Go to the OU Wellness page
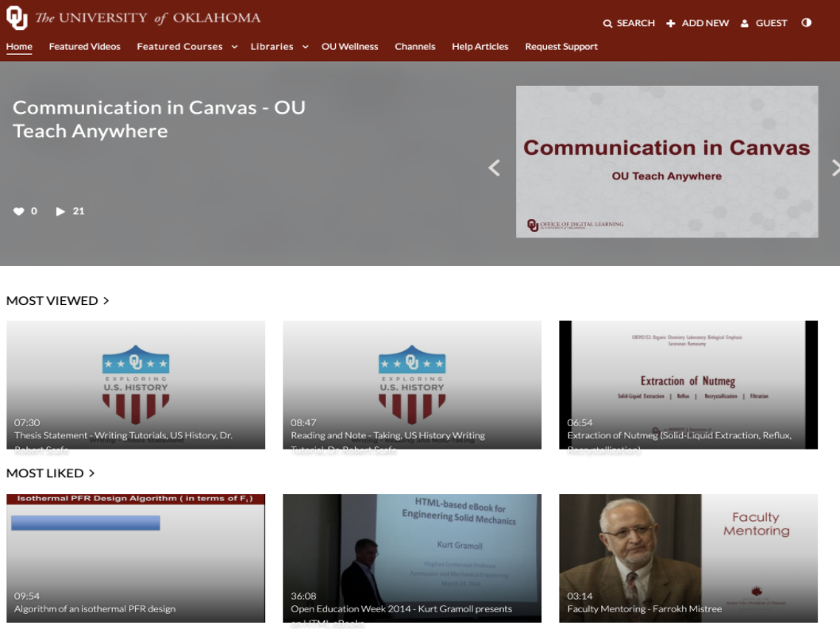The height and width of the screenshot is (629, 840). 350,47
